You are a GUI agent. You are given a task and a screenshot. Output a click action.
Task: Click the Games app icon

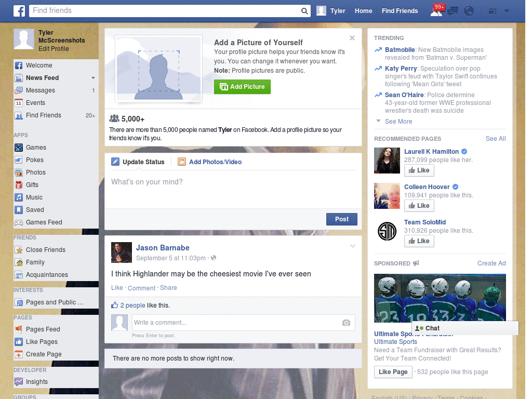click(19, 148)
